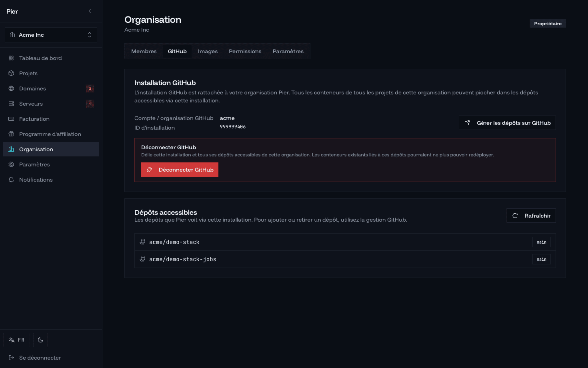Click the Propriétaire role badge
The image size is (588, 368).
tap(548, 24)
